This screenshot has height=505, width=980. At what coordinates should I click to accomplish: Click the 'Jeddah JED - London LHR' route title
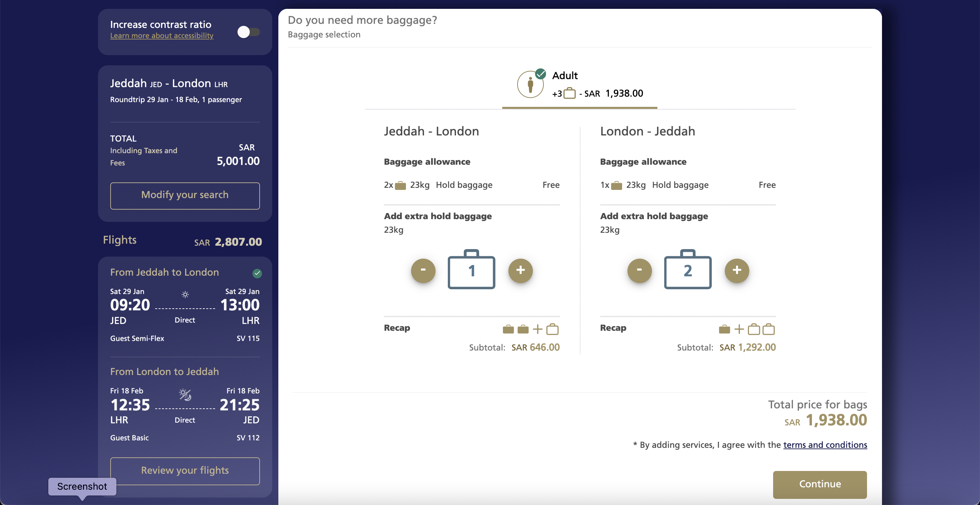coord(169,83)
